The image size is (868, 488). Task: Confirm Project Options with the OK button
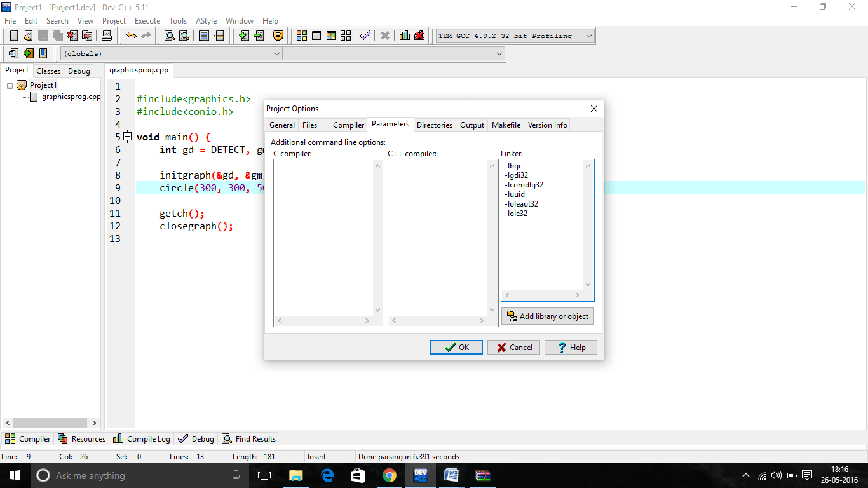pyautogui.click(x=456, y=347)
